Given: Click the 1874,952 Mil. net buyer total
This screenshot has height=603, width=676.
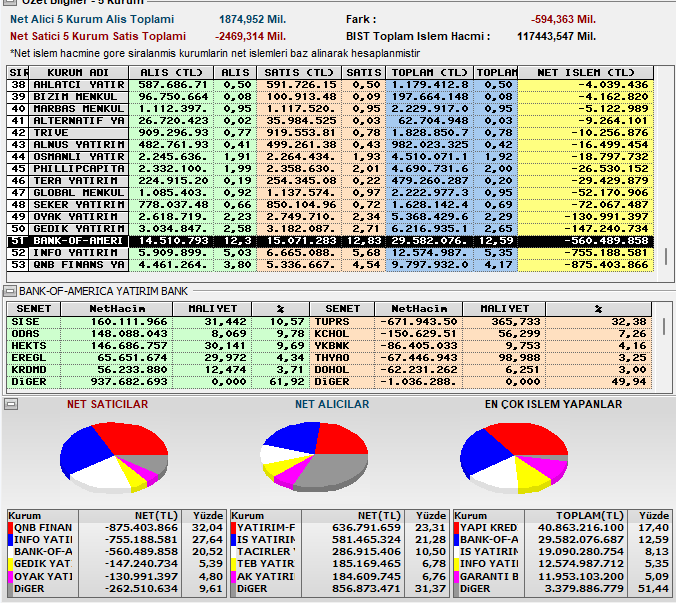Looking at the screenshot, I should 252,19.
